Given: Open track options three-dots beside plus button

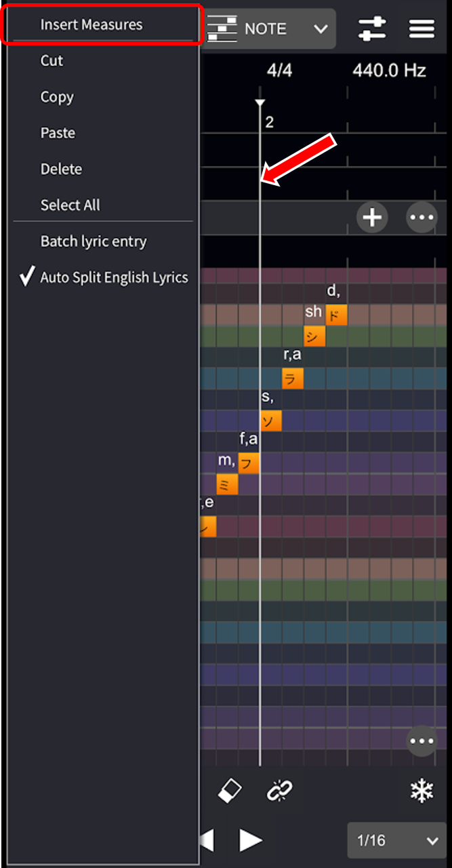Looking at the screenshot, I should (422, 218).
